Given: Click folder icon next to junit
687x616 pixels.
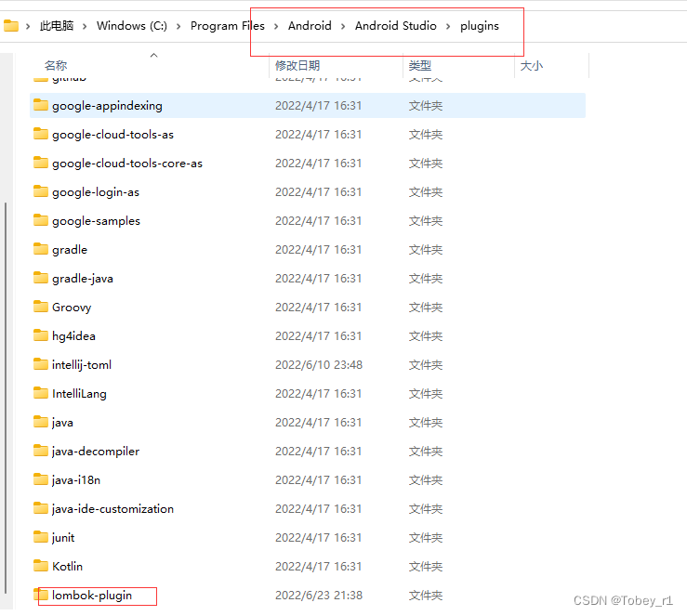Looking at the screenshot, I should pyautogui.click(x=41, y=537).
